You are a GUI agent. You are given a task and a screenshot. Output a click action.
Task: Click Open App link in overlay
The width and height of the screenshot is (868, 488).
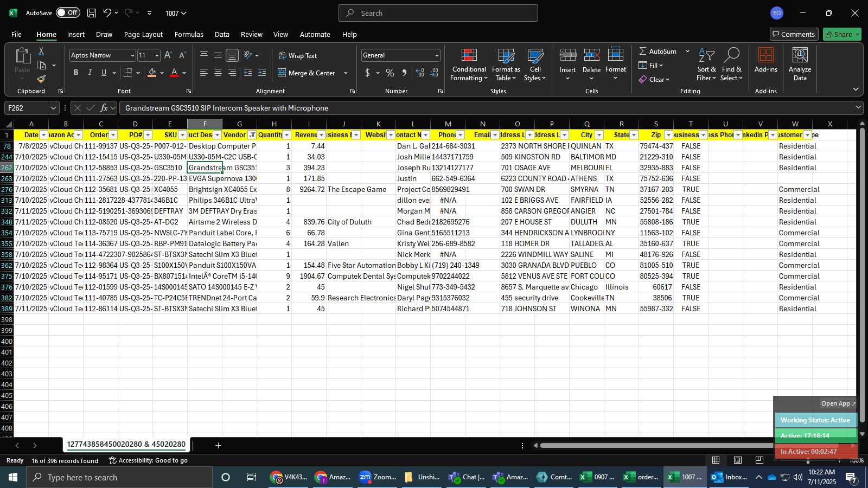pos(838,403)
